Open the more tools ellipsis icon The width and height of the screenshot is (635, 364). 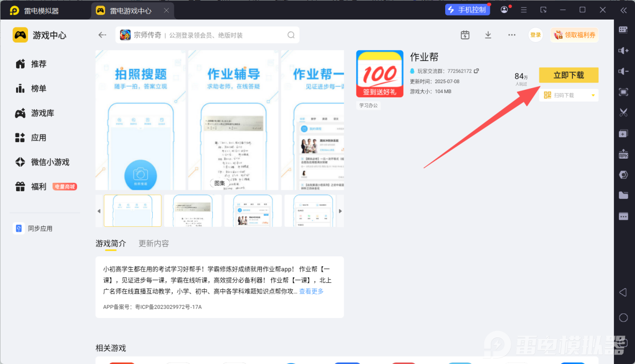coord(623,216)
